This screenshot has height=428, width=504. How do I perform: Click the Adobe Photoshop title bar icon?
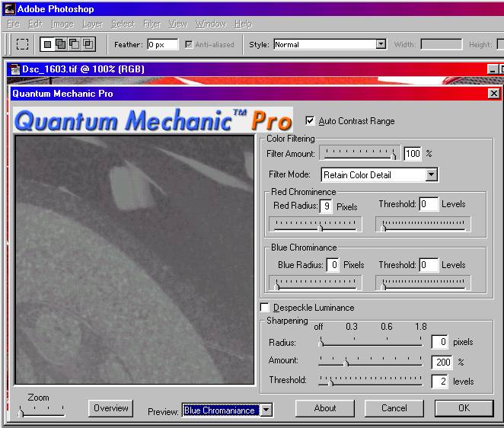(9, 9)
